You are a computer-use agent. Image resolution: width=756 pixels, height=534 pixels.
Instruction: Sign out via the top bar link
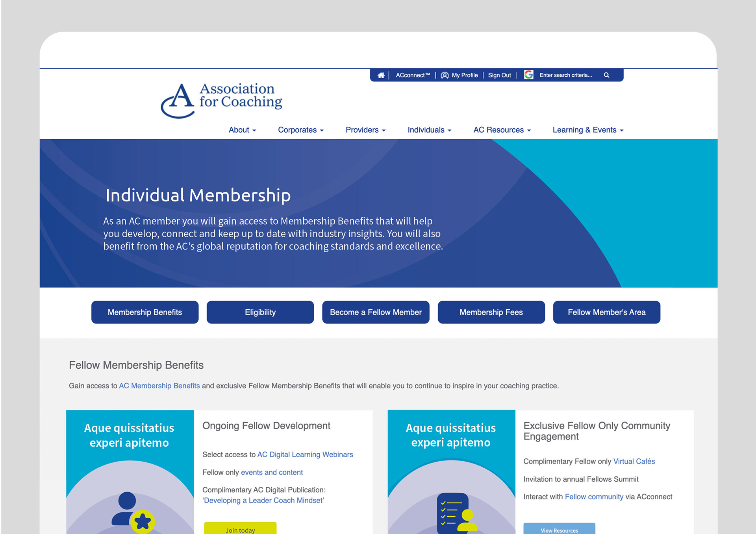(499, 75)
